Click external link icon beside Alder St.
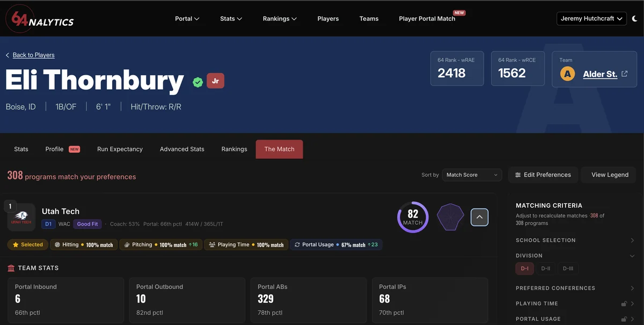This screenshot has height=325, width=644. click(x=625, y=74)
